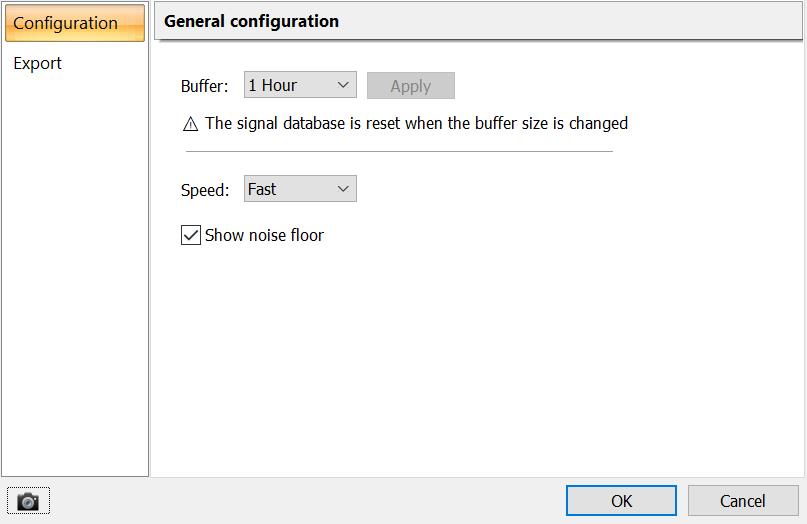Click the General configuration header
This screenshot has height=524, width=807.
[251, 21]
